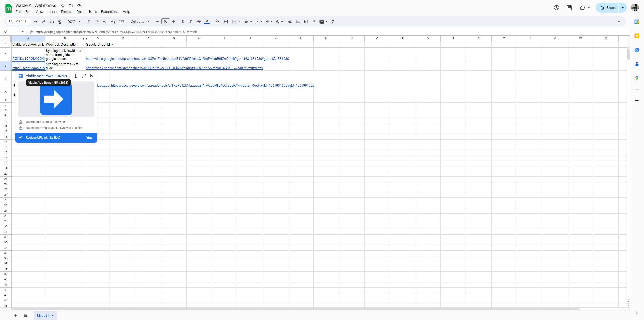Open horizontal align dropdown
This screenshot has width=644, height=320.
coord(248,22)
